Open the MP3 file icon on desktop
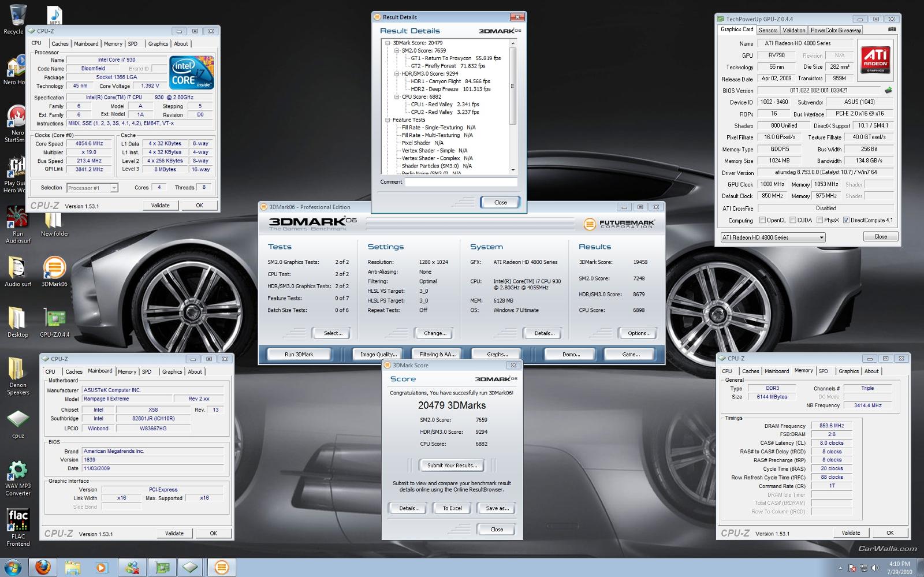The image size is (924, 577). (x=54, y=14)
